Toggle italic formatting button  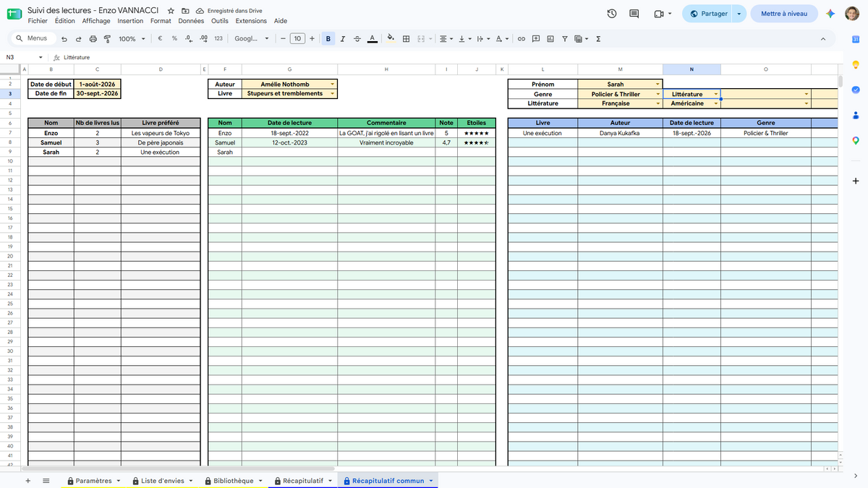[x=343, y=39]
